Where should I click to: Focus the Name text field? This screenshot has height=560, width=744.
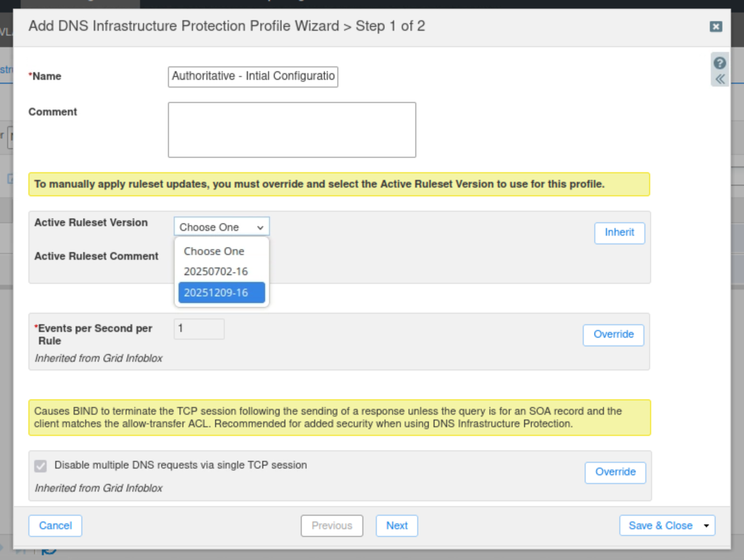pyautogui.click(x=253, y=76)
